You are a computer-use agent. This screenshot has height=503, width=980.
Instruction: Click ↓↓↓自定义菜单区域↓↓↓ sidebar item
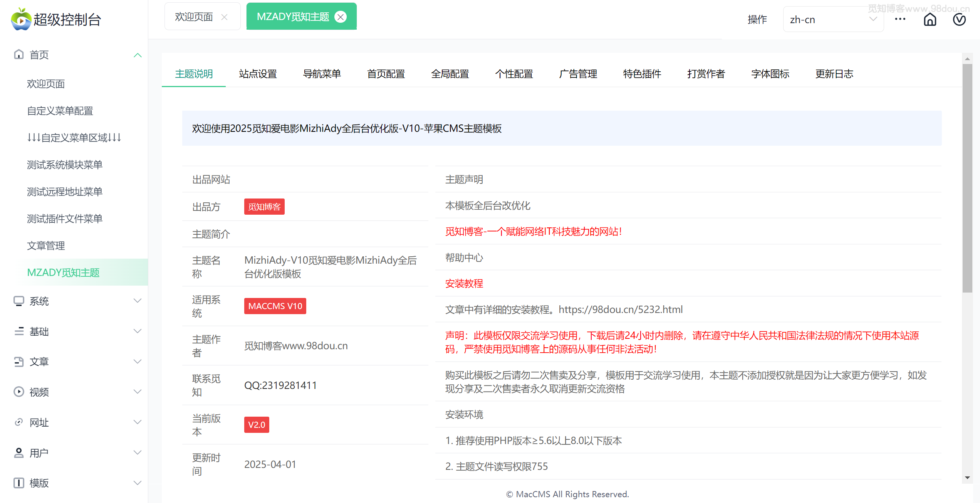pyautogui.click(x=74, y=138)
